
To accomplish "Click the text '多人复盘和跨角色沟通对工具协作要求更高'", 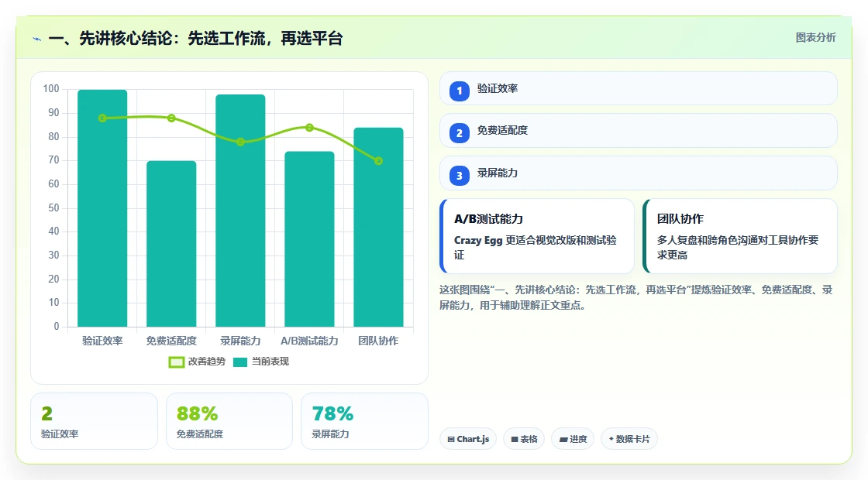I will pyautogui.click(x=738, y=248).
